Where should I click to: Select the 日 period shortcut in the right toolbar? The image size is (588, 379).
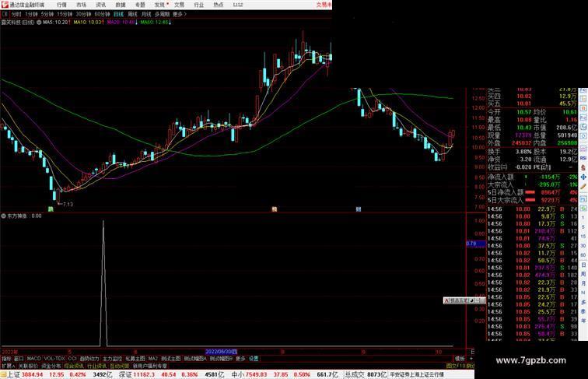[x=583, y=265]
